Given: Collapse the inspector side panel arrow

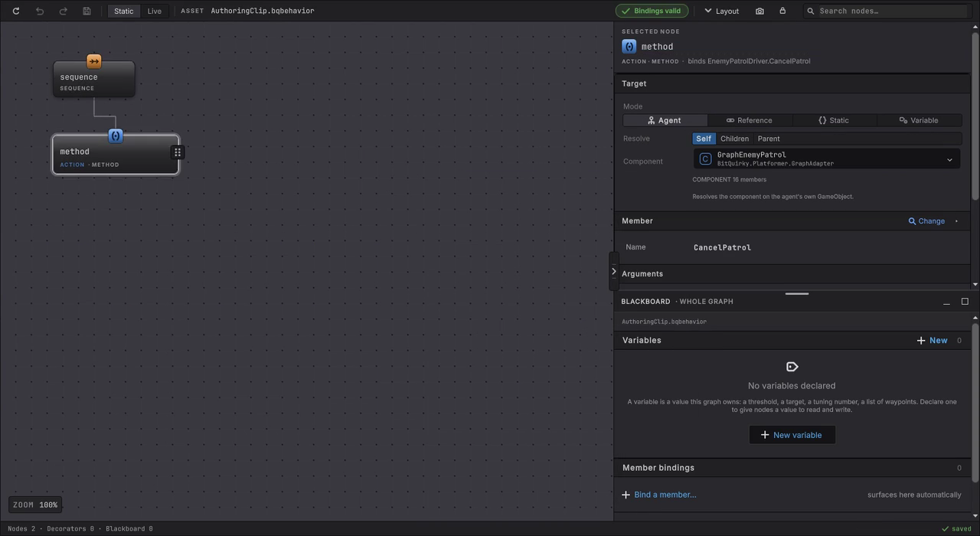Looking at the screenshot, I should click(613, 271).
